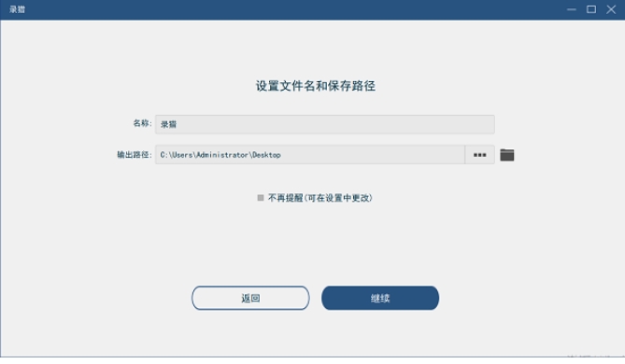
Task: Click the 输出路径 field showing C:\Users\Administrator\Desktop
Action: (310, 155)
